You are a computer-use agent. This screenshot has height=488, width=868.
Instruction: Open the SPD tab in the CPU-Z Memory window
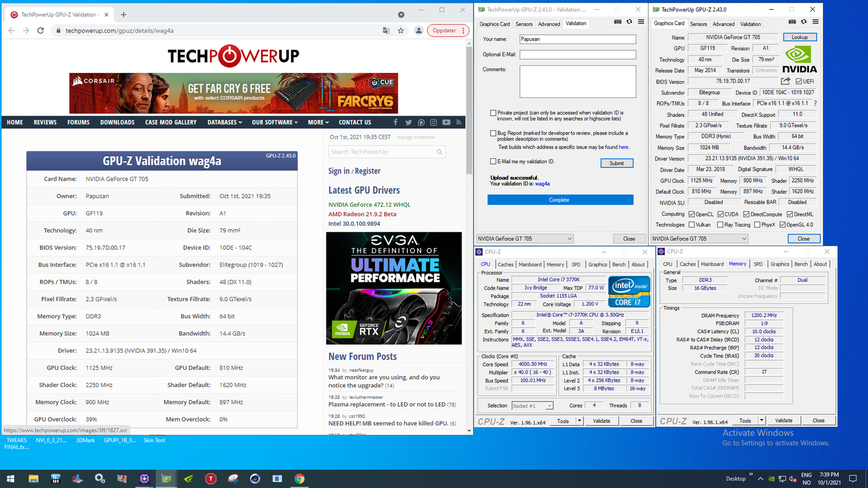758,264
